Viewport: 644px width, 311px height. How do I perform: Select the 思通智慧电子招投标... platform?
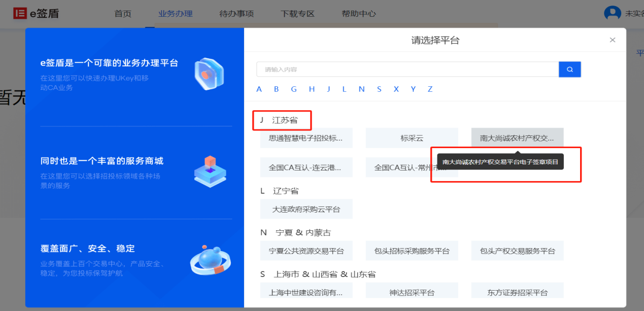[x=306, y=137]
